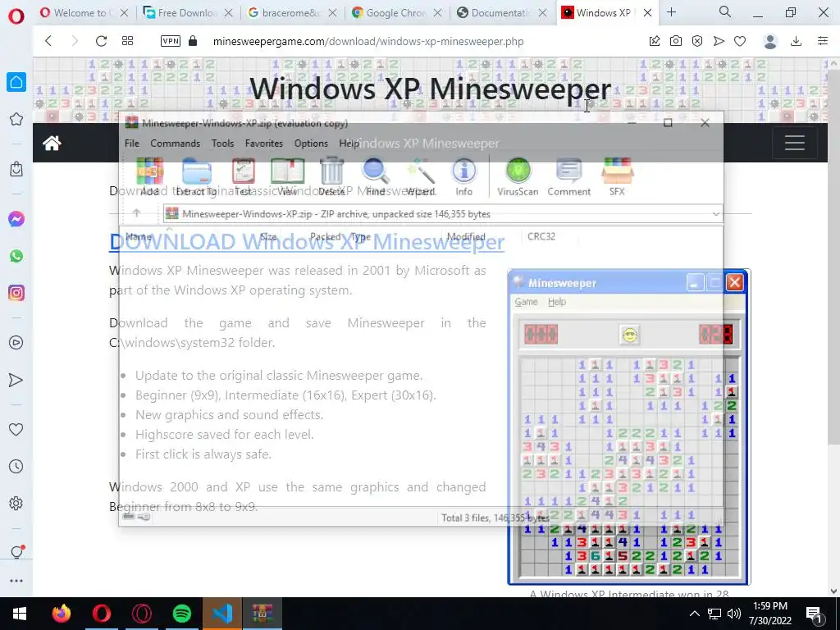Open Opera easy setup menu

[823, 41]
